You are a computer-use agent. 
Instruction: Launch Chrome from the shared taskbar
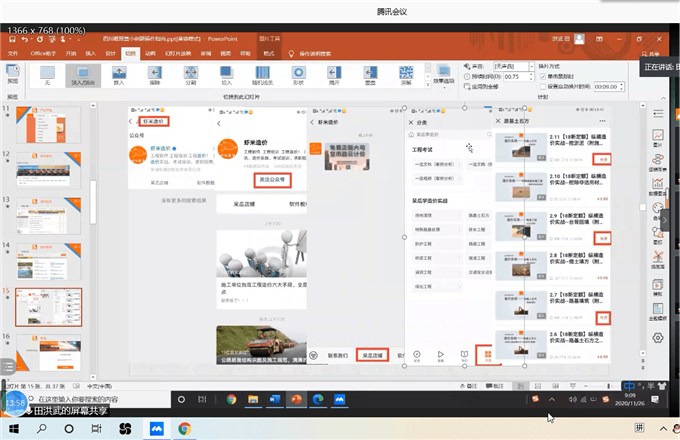[231, 399]
